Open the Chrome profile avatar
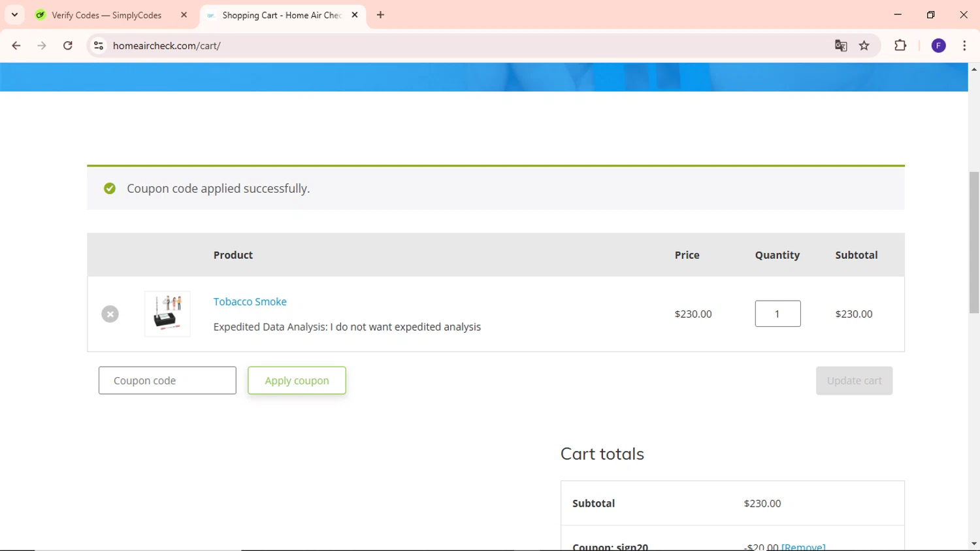This screenshot has height=551, width=980. [x=938, y=46]
